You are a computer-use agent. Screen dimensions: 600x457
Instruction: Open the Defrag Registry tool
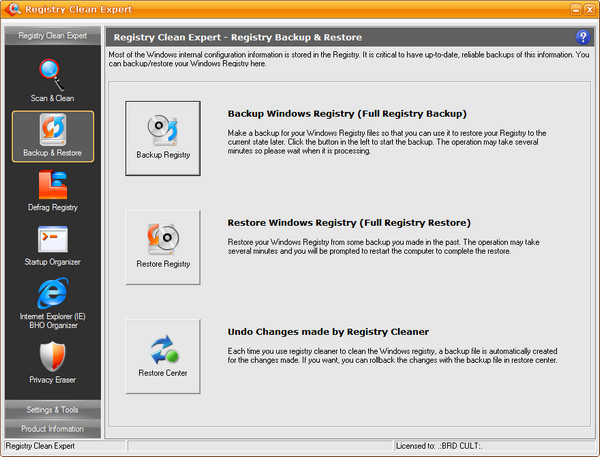click(52, 191)
